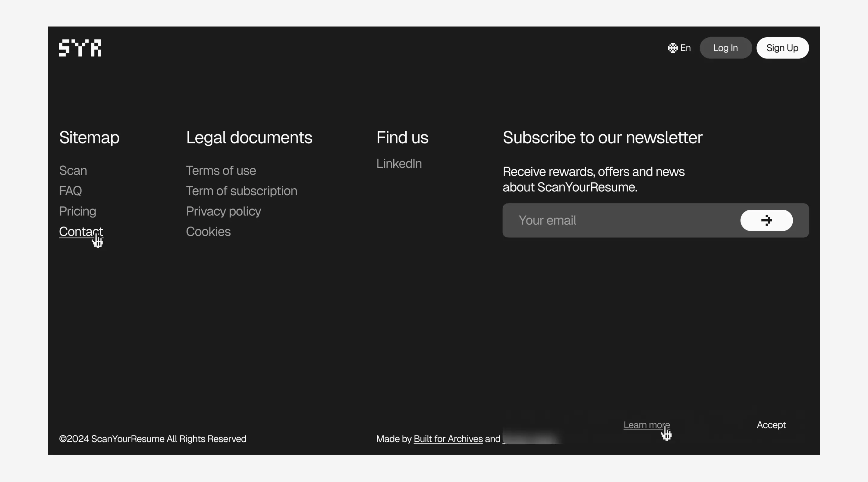This screenshot has height=482, width=868.
Task: Click the Sign Up button
Action: tap(782, 48)
